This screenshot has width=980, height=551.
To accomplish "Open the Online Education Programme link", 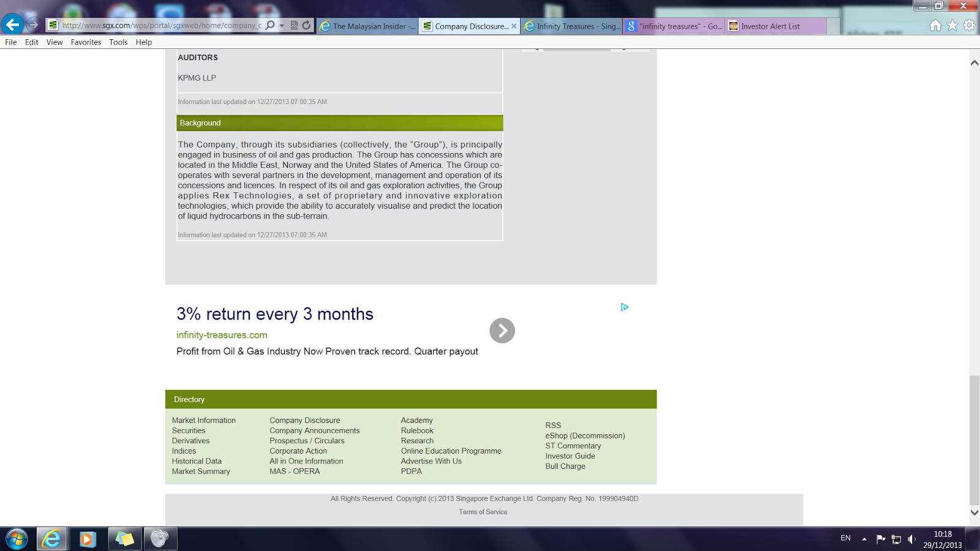I will coord(451,451).
